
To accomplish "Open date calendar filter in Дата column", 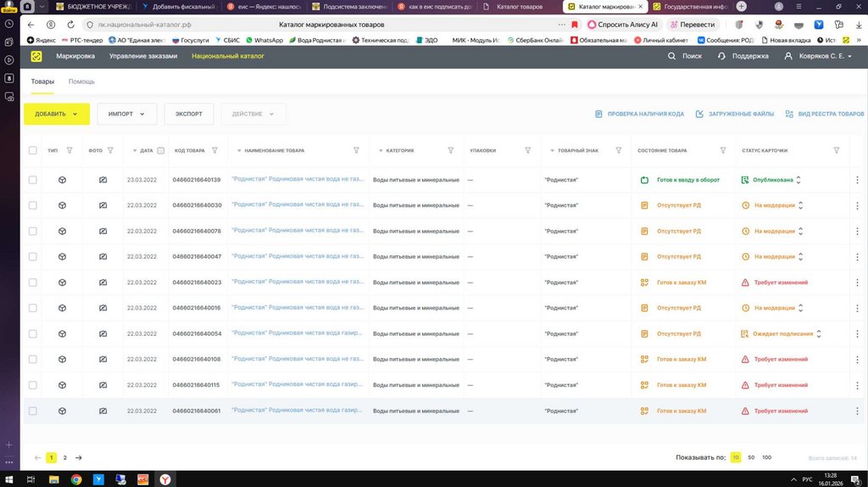I will pyautogui.click(x=160, y=150).
